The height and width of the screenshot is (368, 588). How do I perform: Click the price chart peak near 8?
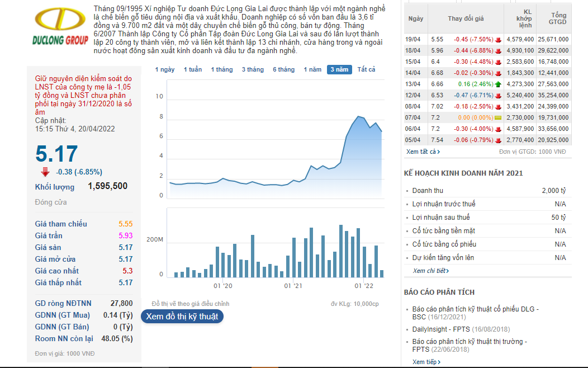click(358, 117)
